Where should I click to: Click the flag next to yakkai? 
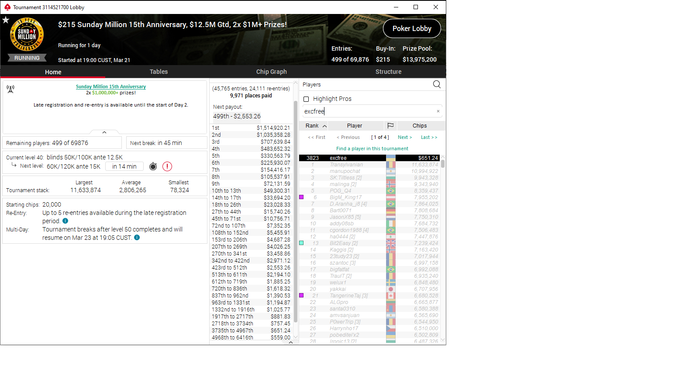pos(391,289)
